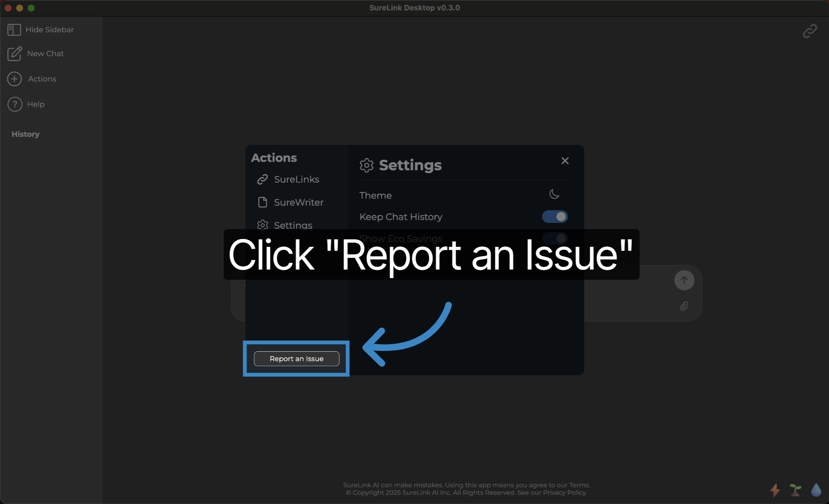Open the Privacy Policy link in footer
The height and width of the screenshot is (504, 829).
point(564,493)
